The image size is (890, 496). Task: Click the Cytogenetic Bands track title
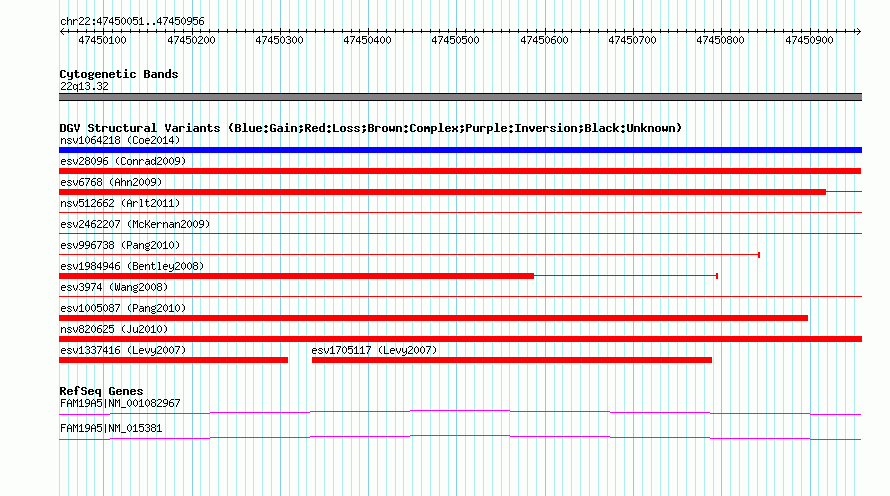point(119,74)
